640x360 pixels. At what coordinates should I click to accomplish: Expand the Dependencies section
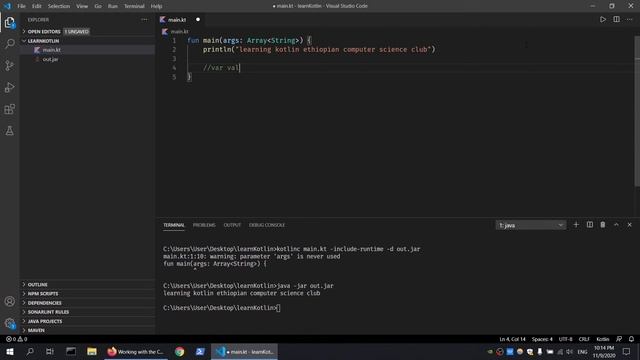click(x=88, y=303)
